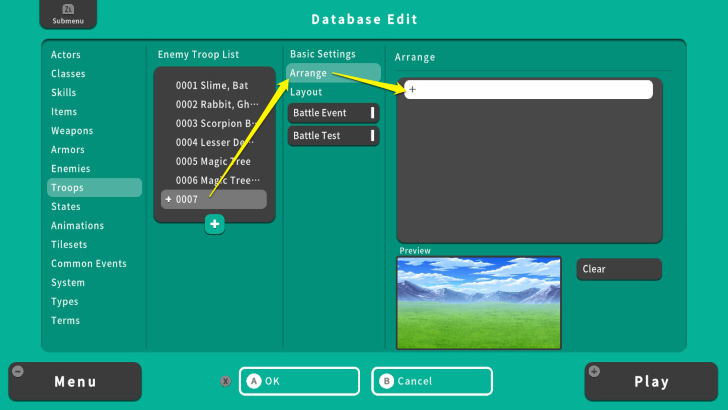Switch to the Enemies category
The height and width of the screenshot is (410, 728).
pos(71,169)
